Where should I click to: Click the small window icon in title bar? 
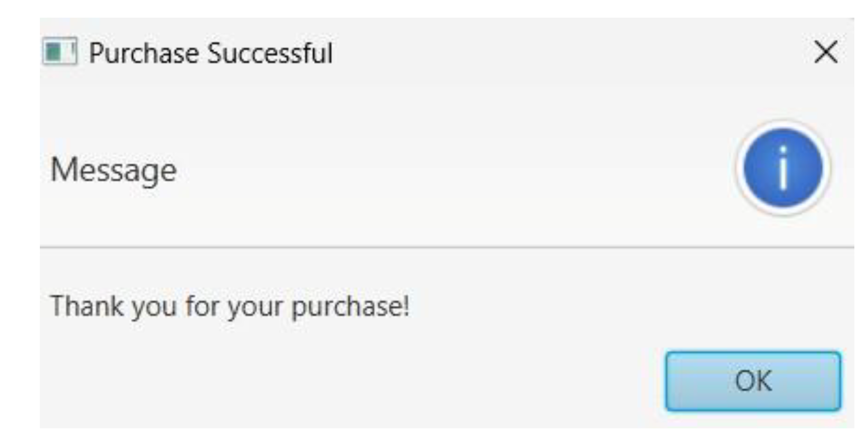point(60,51)
